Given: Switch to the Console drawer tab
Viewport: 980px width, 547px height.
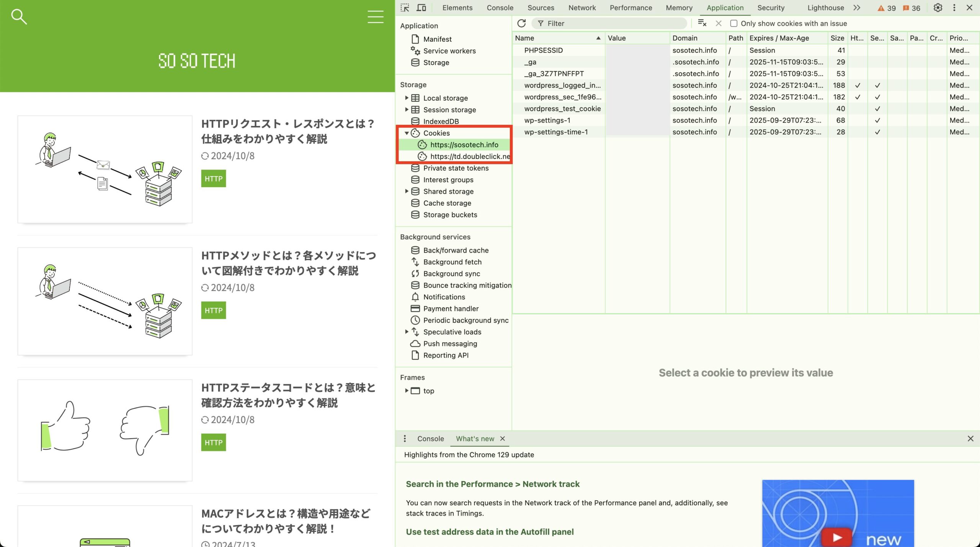Looking at the screenshot, I should point(430,439).
